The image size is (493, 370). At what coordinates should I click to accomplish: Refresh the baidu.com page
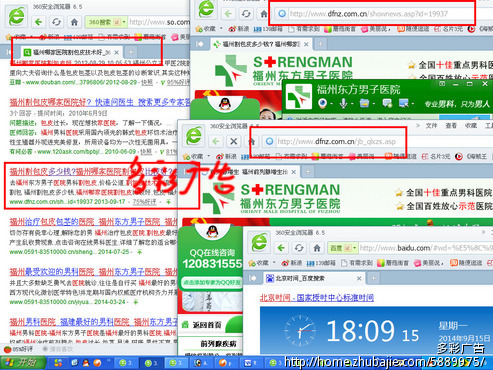pyautogui.click(x=299, y=248)
